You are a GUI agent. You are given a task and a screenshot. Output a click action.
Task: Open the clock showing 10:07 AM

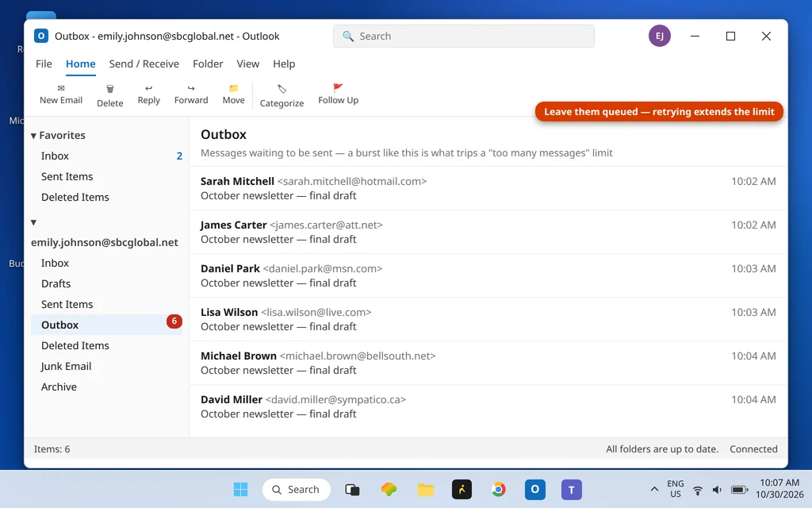tap(779, 489)
